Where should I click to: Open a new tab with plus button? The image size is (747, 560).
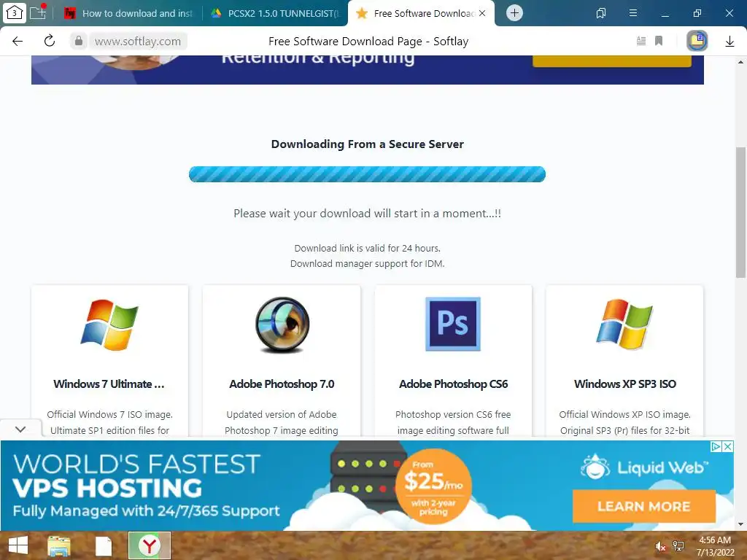coord(514,13)
